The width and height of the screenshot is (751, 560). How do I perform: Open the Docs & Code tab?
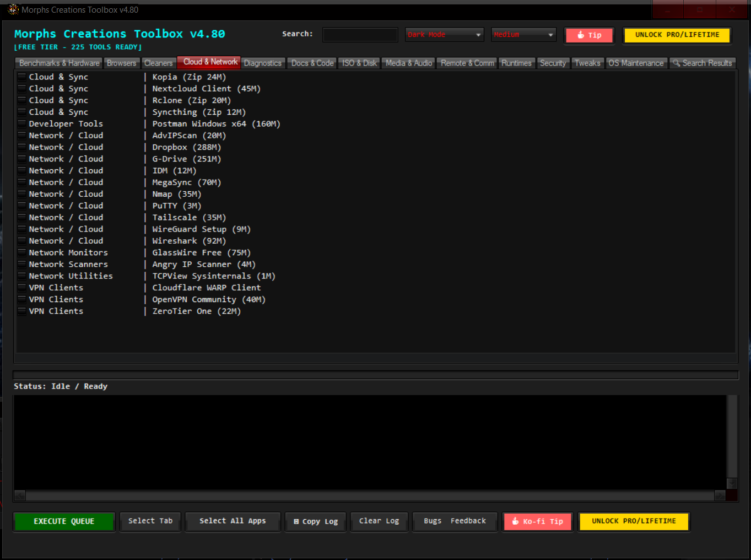click(x=312, y=63)
